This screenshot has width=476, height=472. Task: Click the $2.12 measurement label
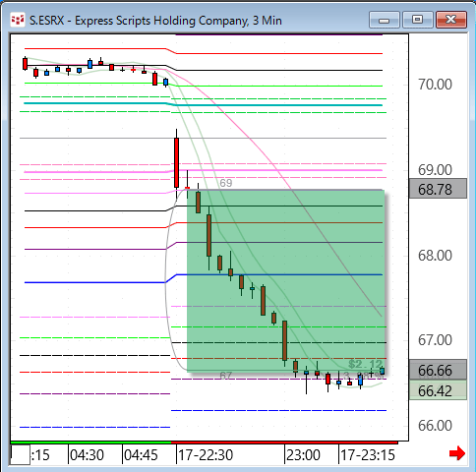click(366, 364)
